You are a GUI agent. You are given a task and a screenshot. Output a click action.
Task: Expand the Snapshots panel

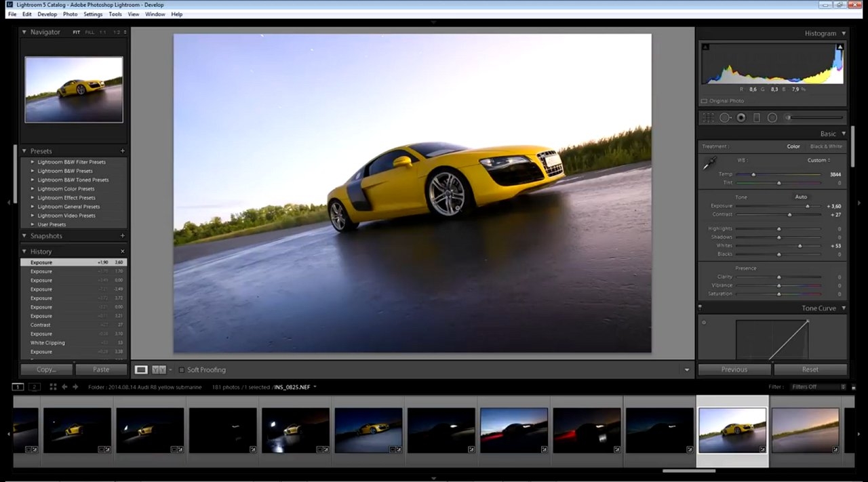tap(24, 235)
